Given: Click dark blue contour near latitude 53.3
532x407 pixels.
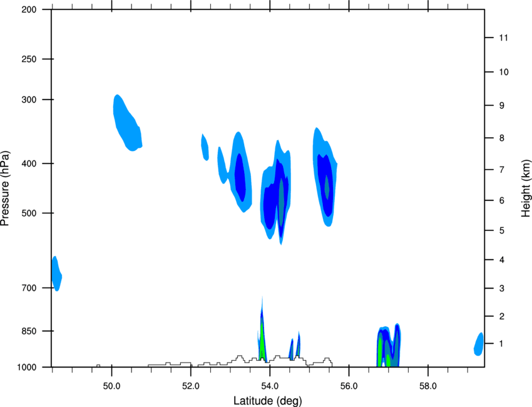Looking at the screenshot, I should [x=240, y=177].
